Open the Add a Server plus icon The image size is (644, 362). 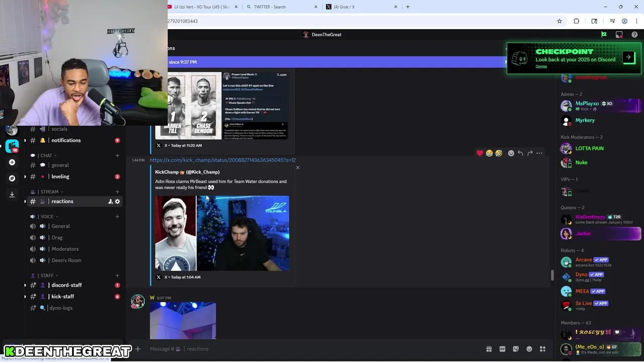click(x=12, y=162)
